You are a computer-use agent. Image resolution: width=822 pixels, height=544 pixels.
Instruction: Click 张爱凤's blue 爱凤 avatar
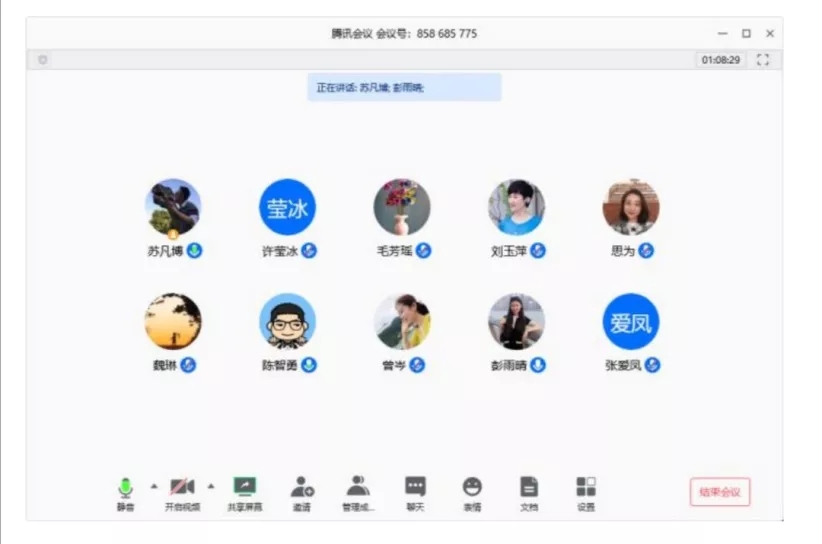[631, 321]
